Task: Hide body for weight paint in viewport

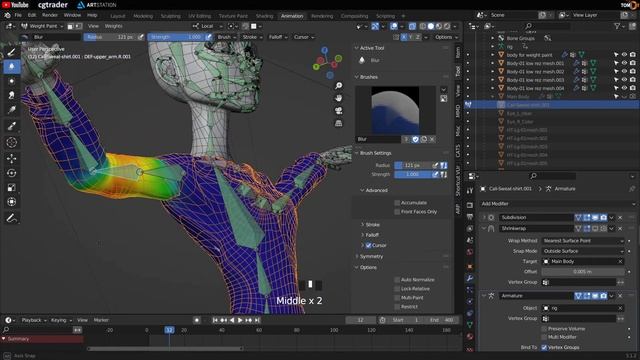Action: coord(624,55)
